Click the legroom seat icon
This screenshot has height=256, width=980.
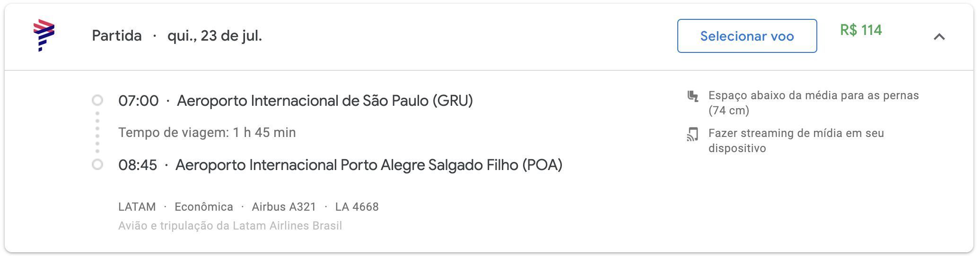click(x=693, y=96)
